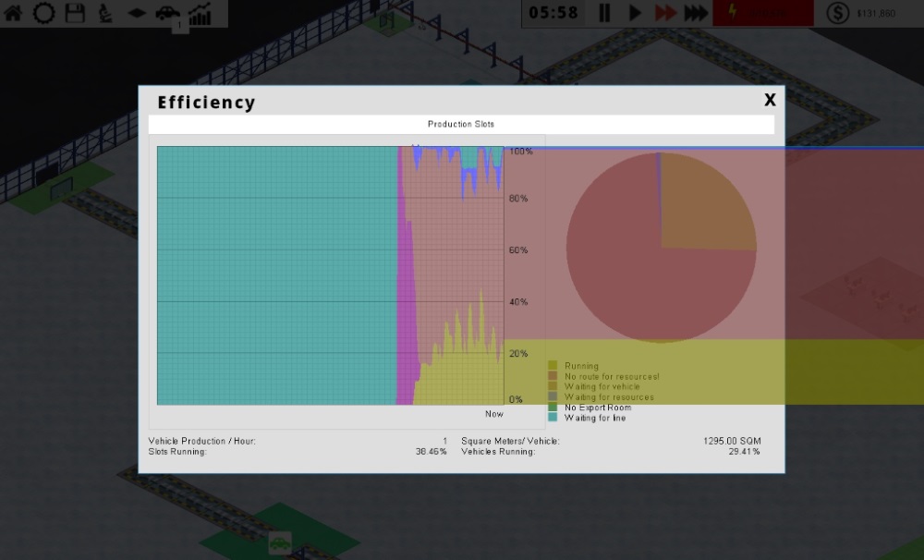
Task: Click the efficiency pie chart
Action: pyautogui.click(x=662, y=248)
